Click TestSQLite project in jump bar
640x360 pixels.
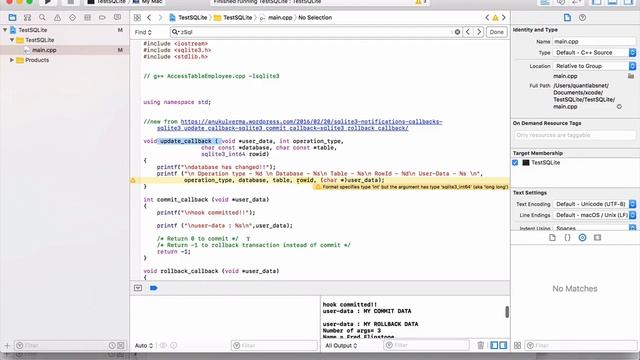click(x=188, y=18)
